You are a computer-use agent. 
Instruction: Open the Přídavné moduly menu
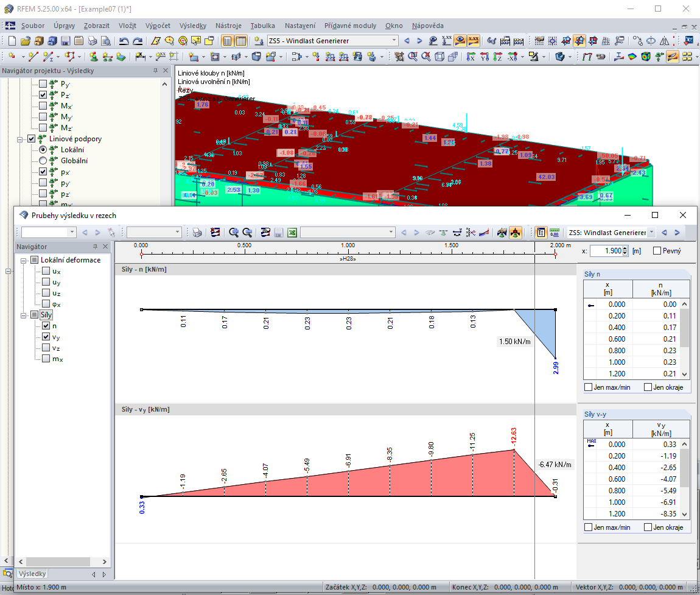[351, 26]
